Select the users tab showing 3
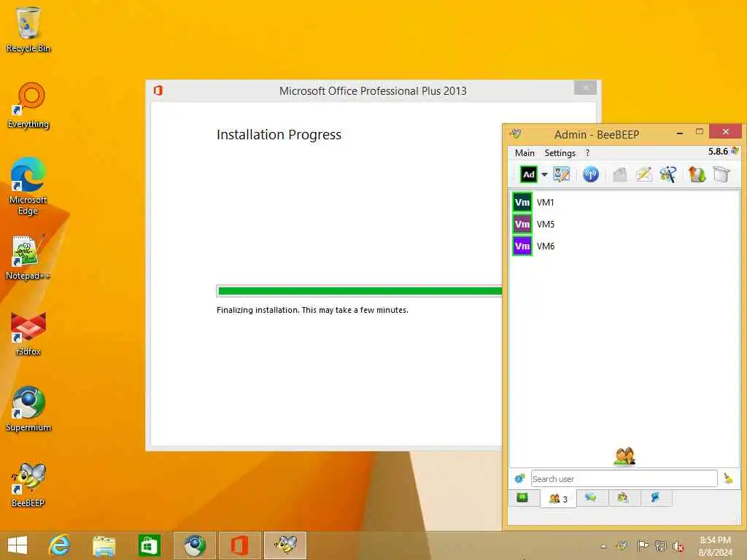 [x=558, y=499]
